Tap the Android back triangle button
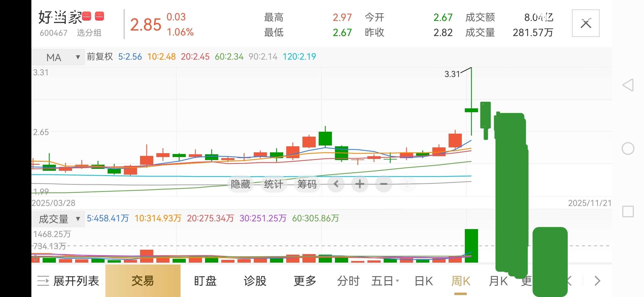This screenshot has width=644, height=297. [x=628, y=85]
